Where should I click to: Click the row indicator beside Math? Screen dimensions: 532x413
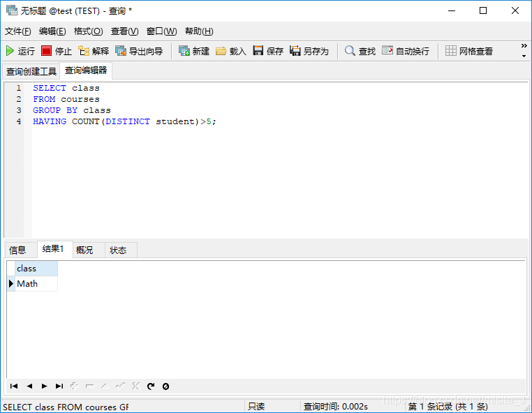coord(11,284)
